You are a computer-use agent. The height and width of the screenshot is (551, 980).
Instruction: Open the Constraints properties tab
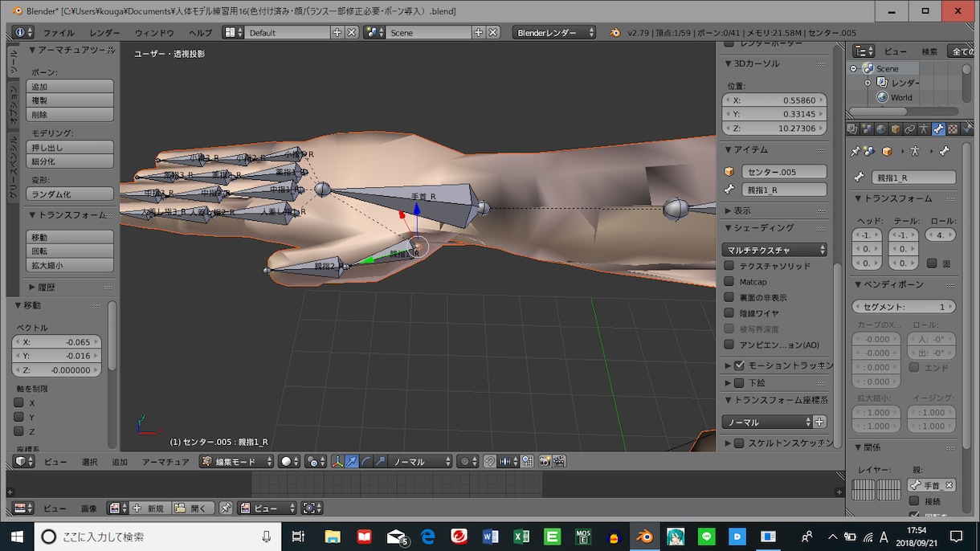[x=909, y=129]
